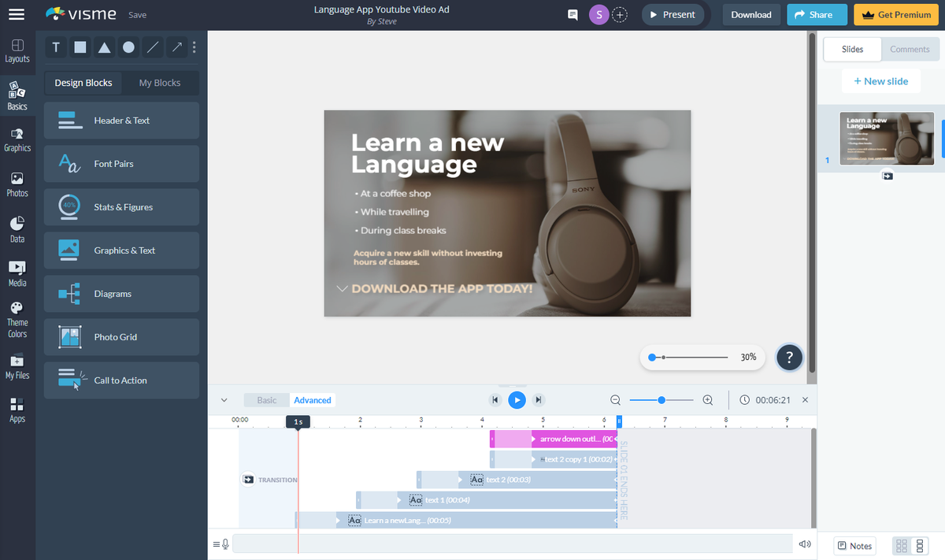Image resolution: width=945 pixels, height=560 pixels.
Task: Click the help question mark button
Action: coord(789,358)
